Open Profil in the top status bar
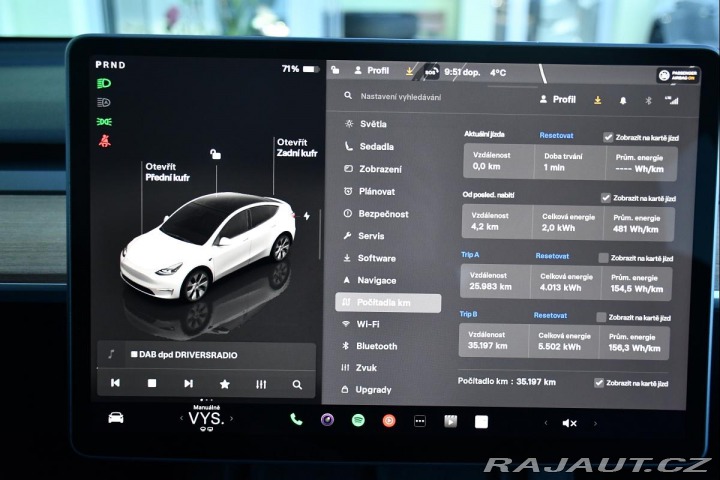This screenshot has height=480, width=720. [371, 70]
